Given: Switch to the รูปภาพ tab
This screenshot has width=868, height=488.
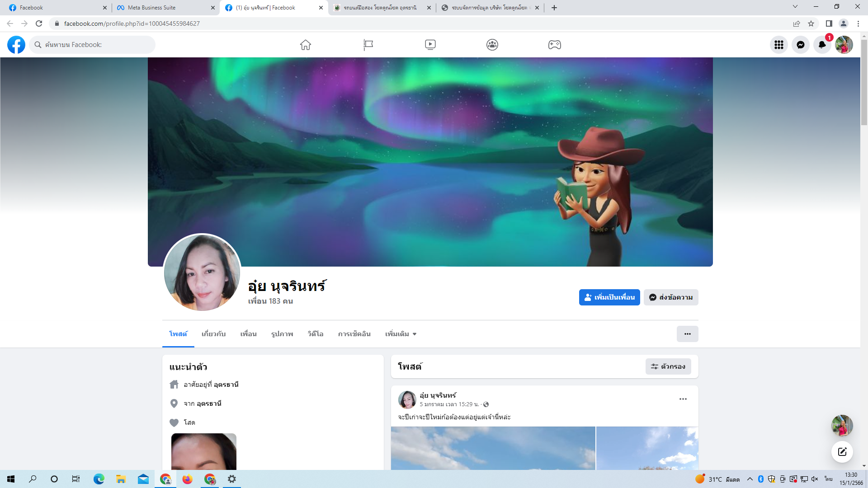Looking at the screenshot, I should click(x=282, y=334).
